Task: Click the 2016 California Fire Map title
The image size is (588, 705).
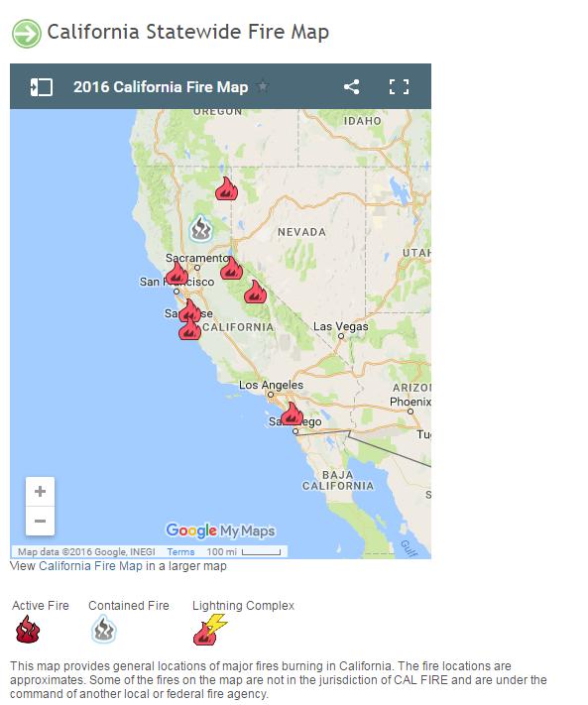Action: pyautogui.click(x=161, y=87)
